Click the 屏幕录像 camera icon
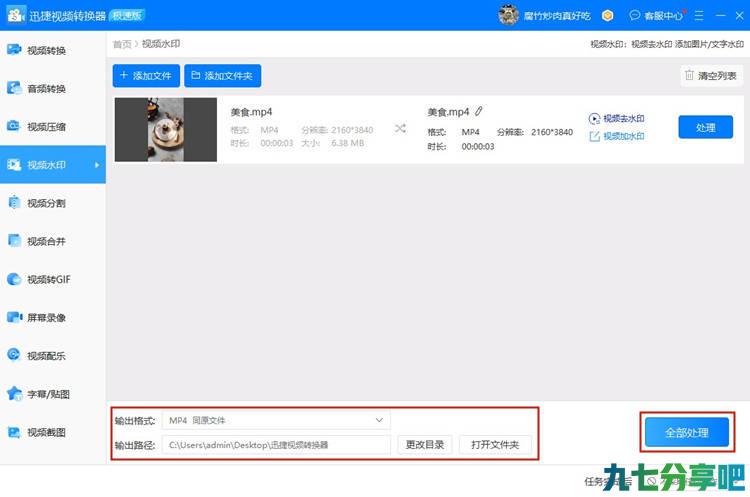The height and width of the screenshot is (497, 750). click(x=14, y=317)
